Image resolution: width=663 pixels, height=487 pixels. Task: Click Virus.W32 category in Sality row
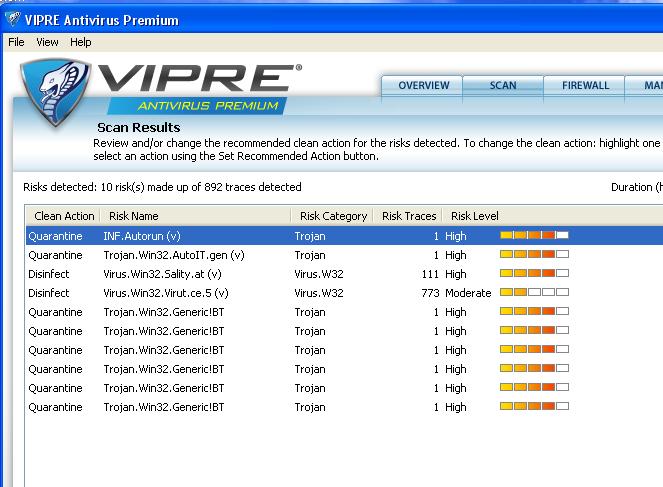(x=319, y=274)
